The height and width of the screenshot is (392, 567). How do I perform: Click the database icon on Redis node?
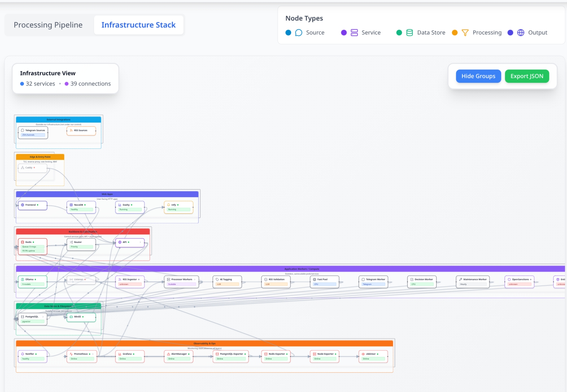tap(22, 242)
